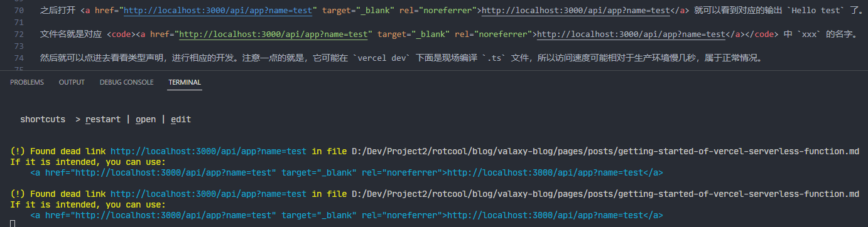Open the dead link URL in the second terminal warning

tap(209, 194)
